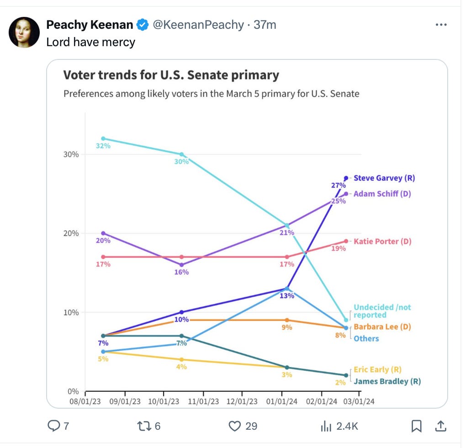The height and width of the screenshot is (448, 476).
Task: Click the Peachy Keenan display name
Action: point(90,25)
